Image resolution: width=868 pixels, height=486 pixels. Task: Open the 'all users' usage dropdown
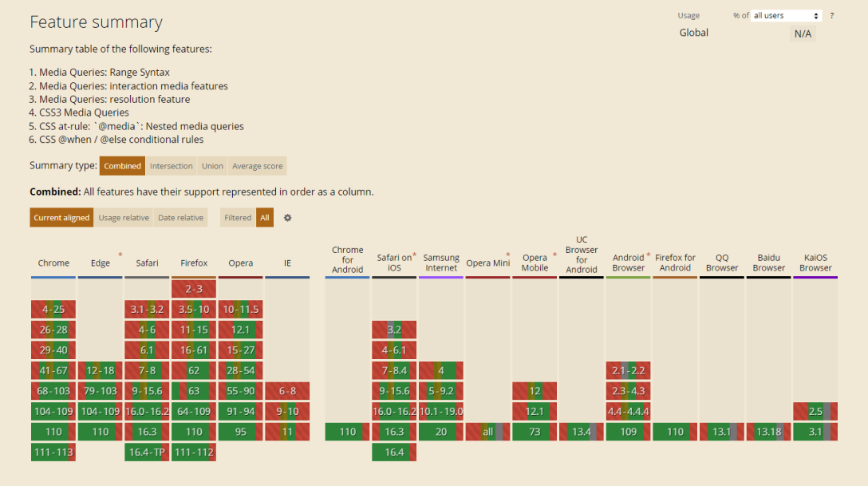point(786,16)
